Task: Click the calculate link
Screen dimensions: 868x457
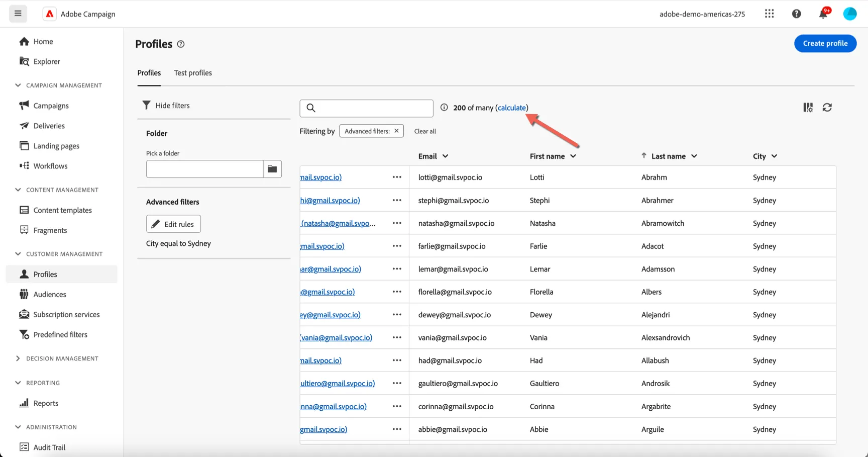Action: [x=512, y=108]
